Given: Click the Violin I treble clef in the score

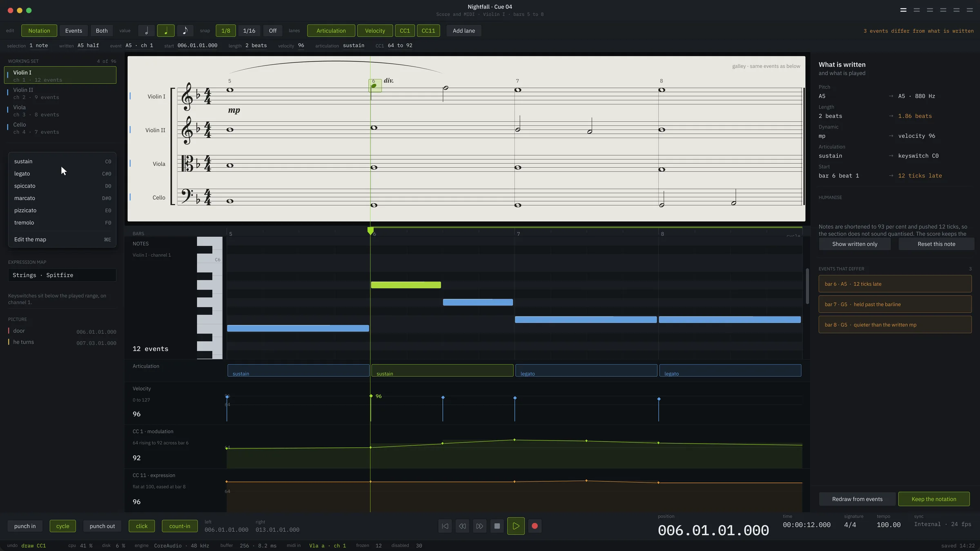Looking at the screenshot, I should pyautogui.click(x=187, y=96).
